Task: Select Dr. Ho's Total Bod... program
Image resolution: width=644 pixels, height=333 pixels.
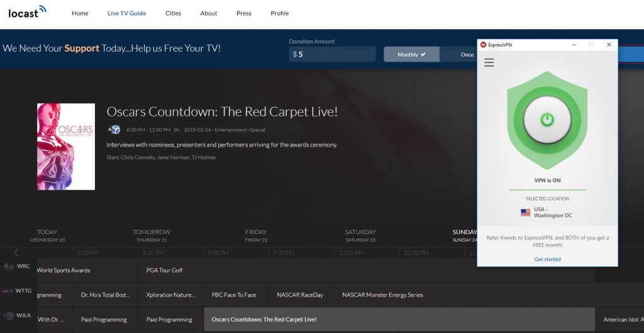Action: pyautogui.click(x=106, y=295)
